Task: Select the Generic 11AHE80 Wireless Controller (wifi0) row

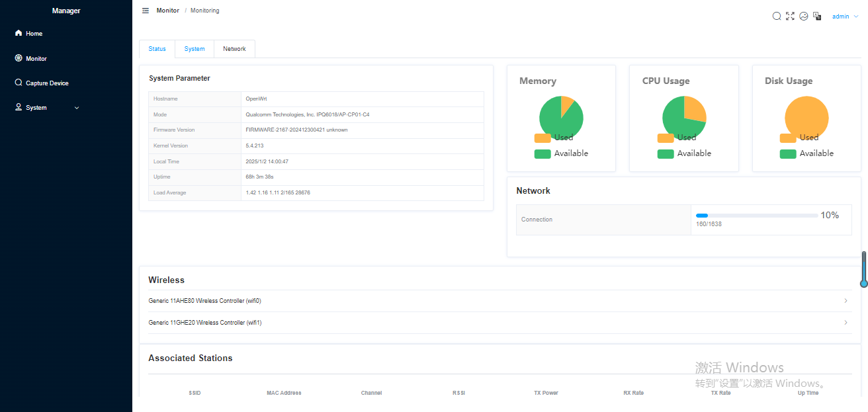Action: pyautogui.click(x=499, y=301)
